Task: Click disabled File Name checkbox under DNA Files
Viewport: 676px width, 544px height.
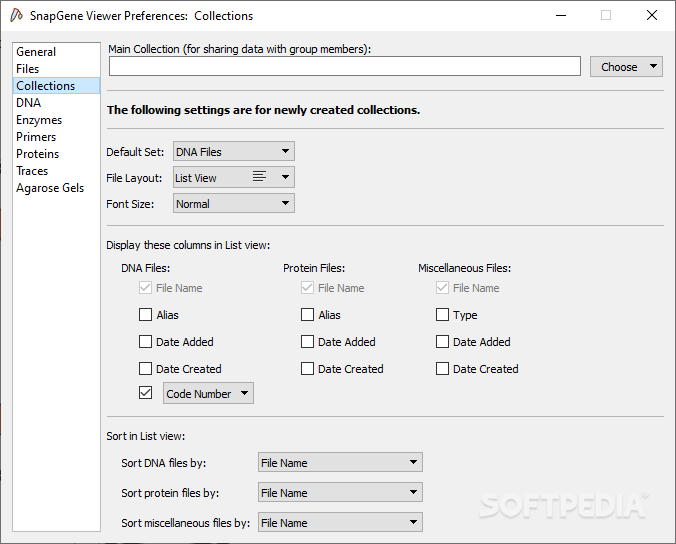Action: pyautogui.click(x=145, y=288)
